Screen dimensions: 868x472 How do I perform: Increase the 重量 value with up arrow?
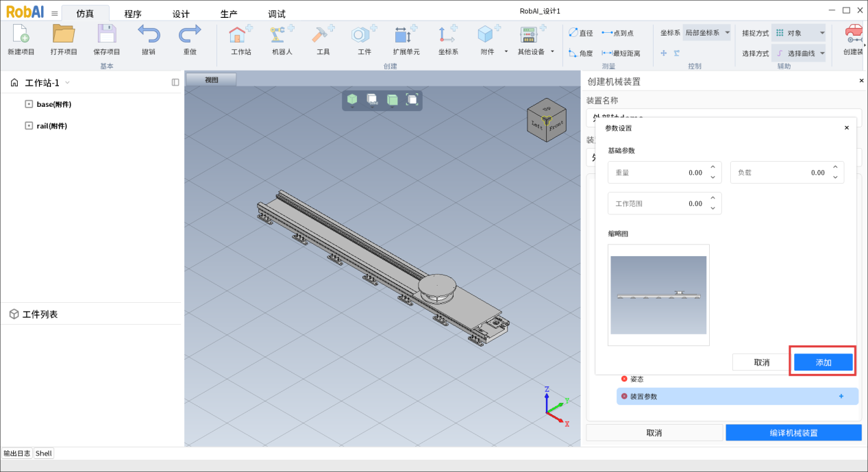[712, 168]
